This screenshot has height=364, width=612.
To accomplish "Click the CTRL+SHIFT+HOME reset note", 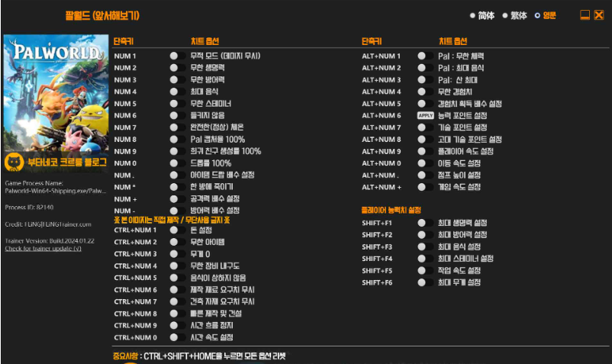I will (199, 356).
